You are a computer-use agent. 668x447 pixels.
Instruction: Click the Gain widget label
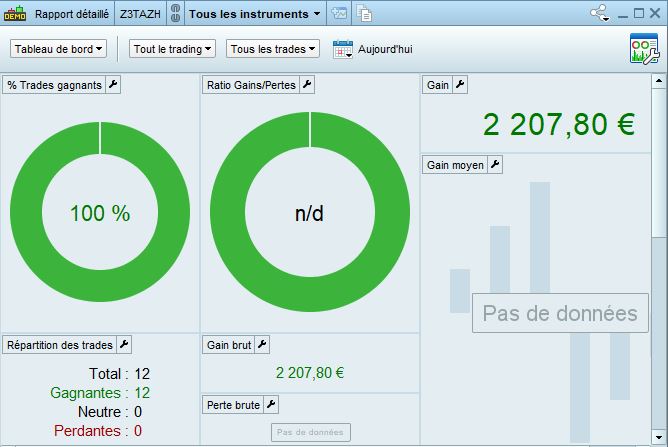click(x=438, y=85)
